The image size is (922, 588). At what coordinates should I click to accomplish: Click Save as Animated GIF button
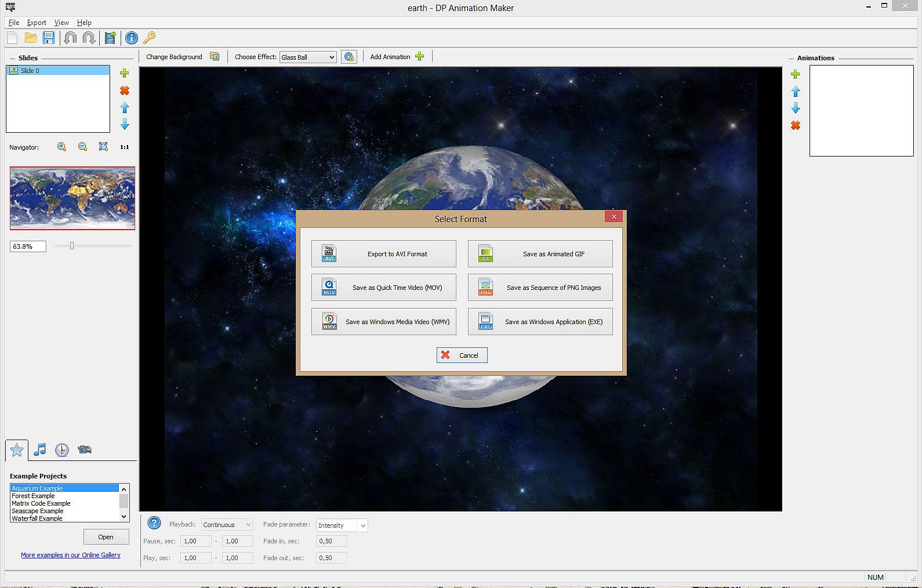tap(540, 254)
